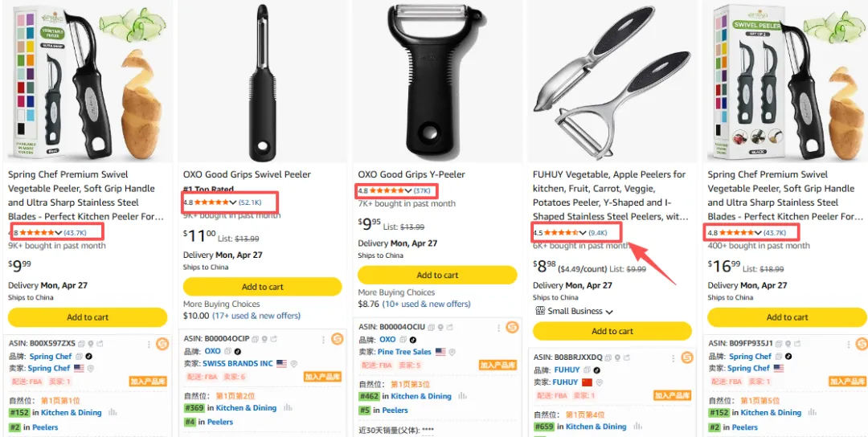Add OXO Good Grips Y-Peeler to cart

coord(437,275)
